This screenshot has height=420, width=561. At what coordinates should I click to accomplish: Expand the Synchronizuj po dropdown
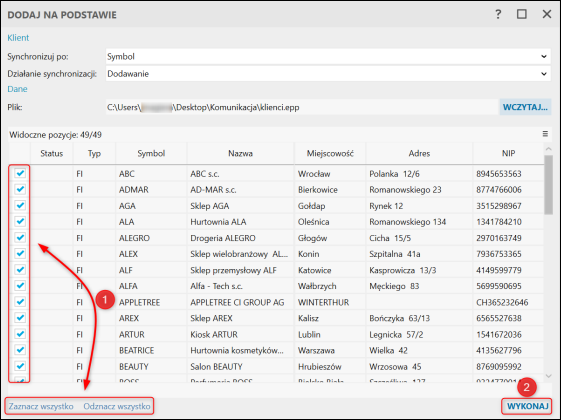[328, 57]
